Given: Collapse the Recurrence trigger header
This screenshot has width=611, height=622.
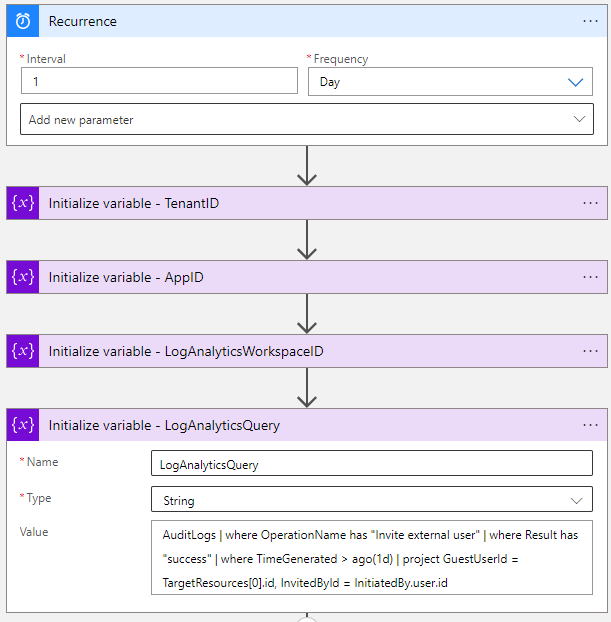Looking at the screenshot, I should pos(307,21).
